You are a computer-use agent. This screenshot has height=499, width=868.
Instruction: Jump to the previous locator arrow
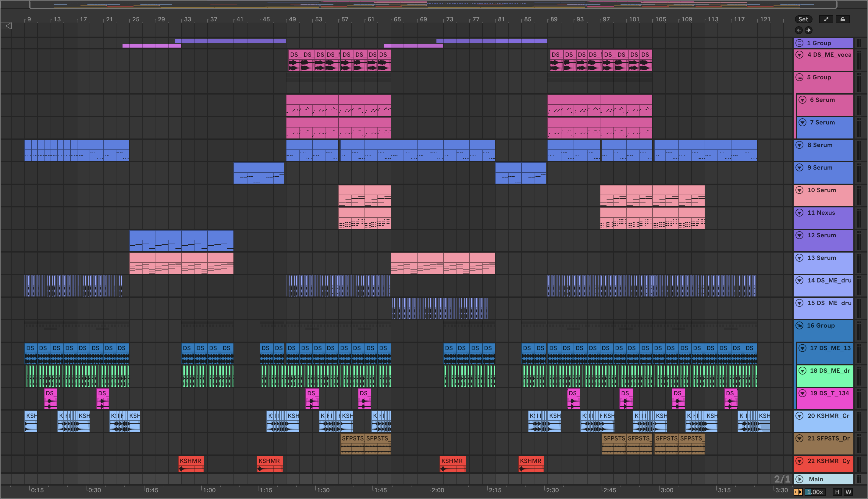tap(799, 30)
